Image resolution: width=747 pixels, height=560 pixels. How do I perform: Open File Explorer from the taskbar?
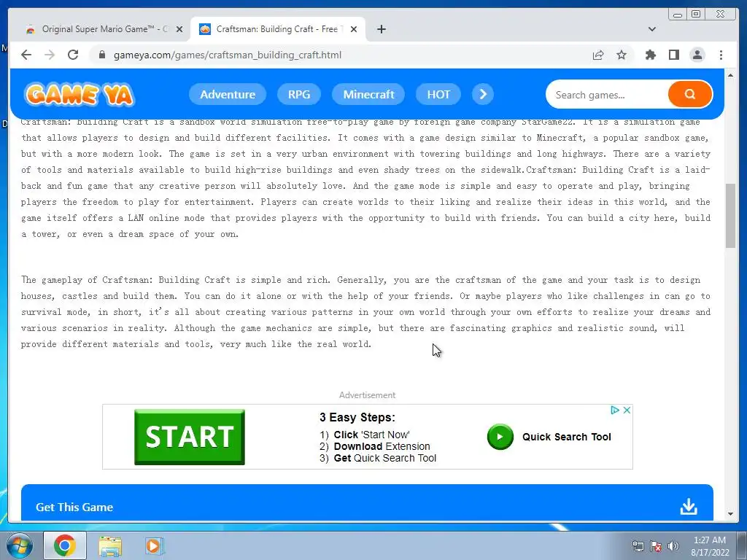tap(110, 545)
